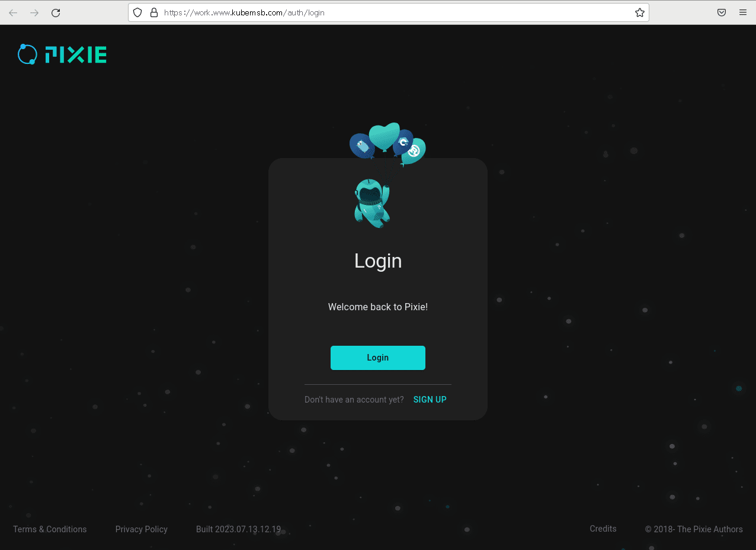The height and width of the screenshot is (550, 756).
Task: Click the heart-shaped balloon above the card
Action: pos(385,137)
